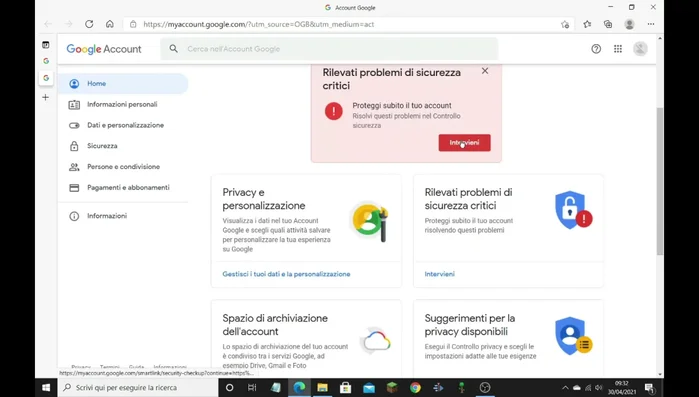Viewport: 699px width, 397px height.
Task: Open the Favorites list icon
Action: click(x=587, y=24)
